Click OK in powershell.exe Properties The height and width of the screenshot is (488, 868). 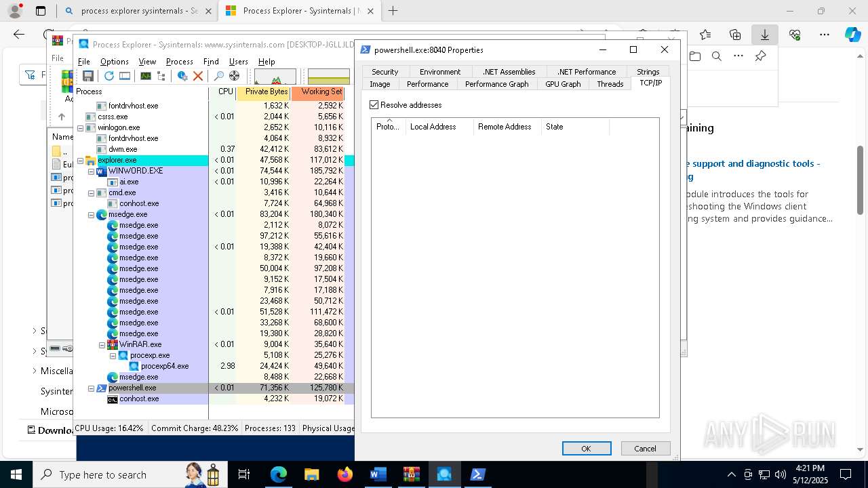[x=587, y=448]
